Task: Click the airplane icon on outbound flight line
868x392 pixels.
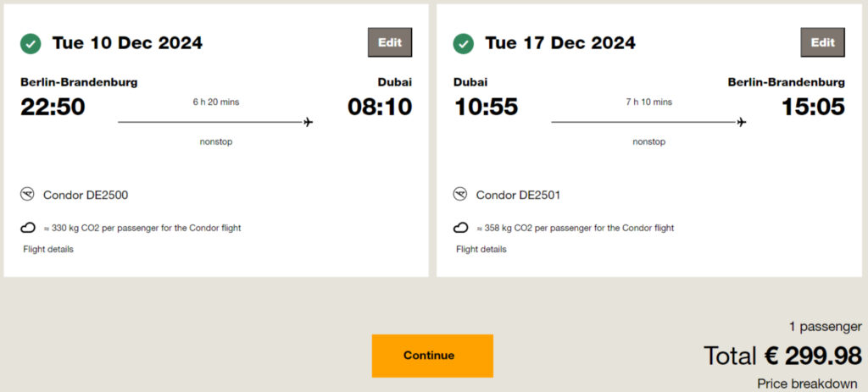Action: tap(308, 123)
